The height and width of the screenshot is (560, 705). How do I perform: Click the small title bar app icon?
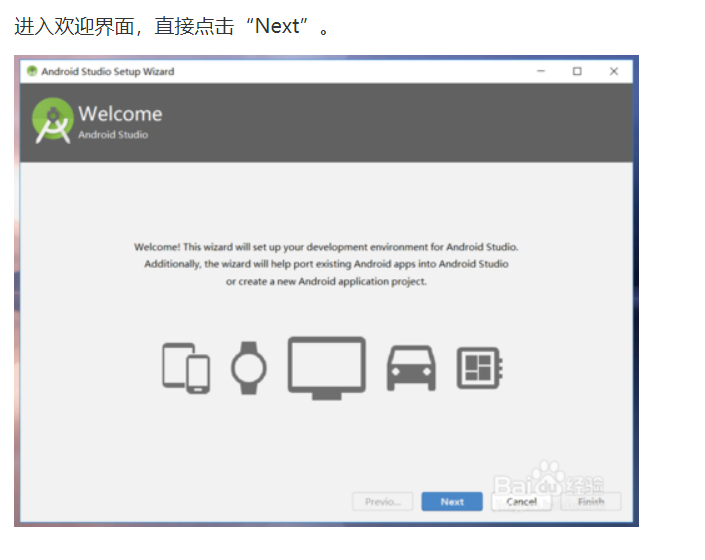32,71
